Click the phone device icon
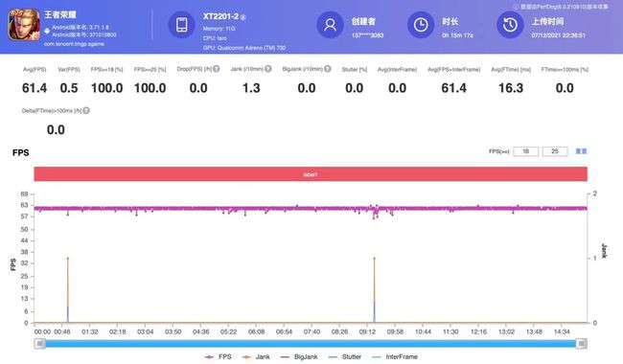Image resolution: width=623 pixels, height=364 pixels. 181,25
